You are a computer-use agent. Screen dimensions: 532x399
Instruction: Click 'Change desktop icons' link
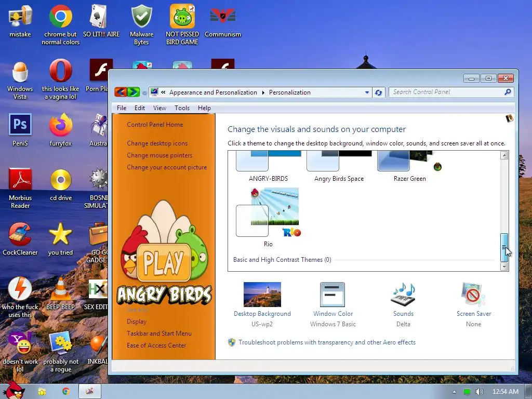click(157, 143)
